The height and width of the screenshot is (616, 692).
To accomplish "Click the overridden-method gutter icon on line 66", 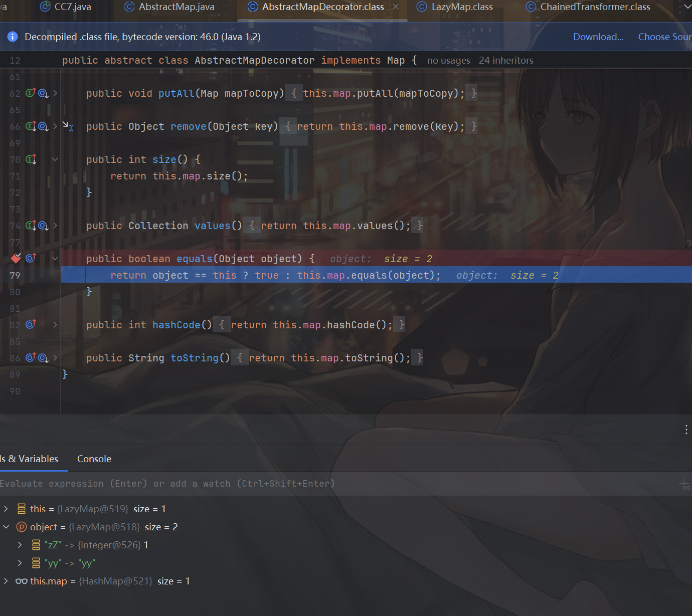I will pyautogui.click(x=43, y=126).
